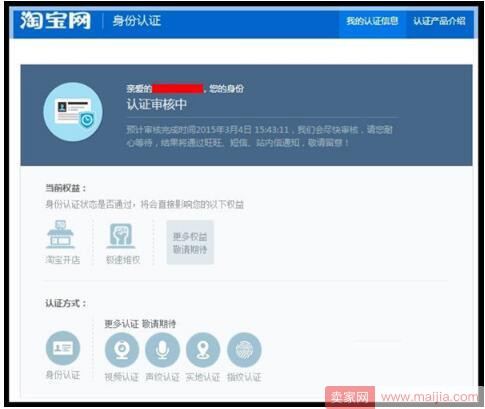Select the 视频认证 webcam icon
The height and width of the screenshot is (409, 485).
click(122, 350)
